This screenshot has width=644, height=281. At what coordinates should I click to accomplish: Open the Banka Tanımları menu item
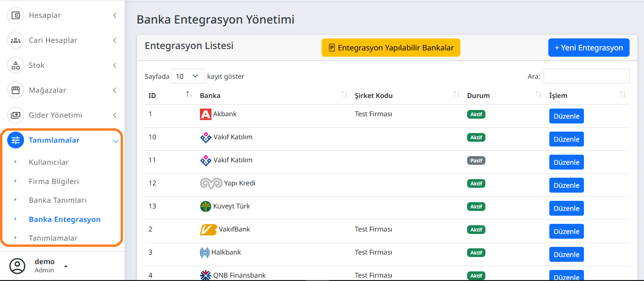click(58, 200)
